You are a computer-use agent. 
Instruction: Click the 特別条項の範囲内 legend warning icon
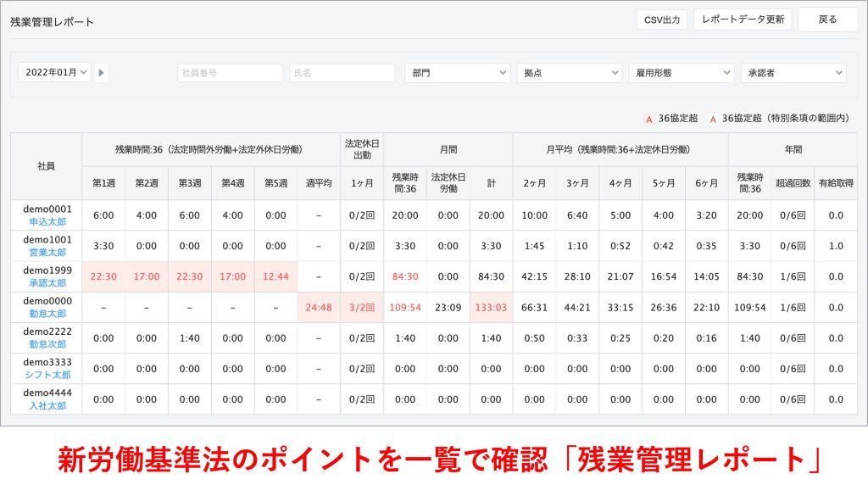tap(713, 120)
